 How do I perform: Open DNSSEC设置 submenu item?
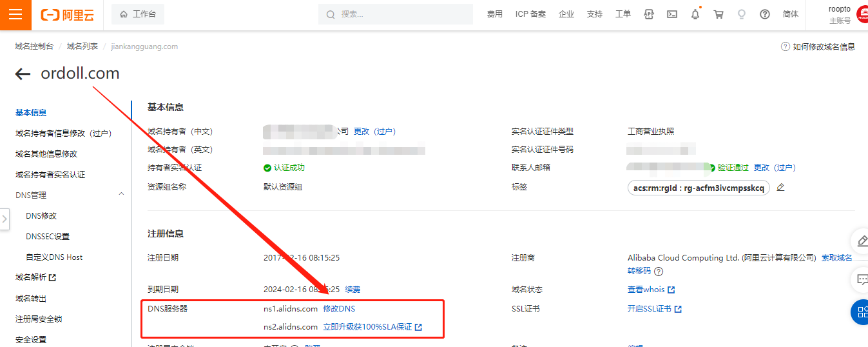(x=48, y=236)
